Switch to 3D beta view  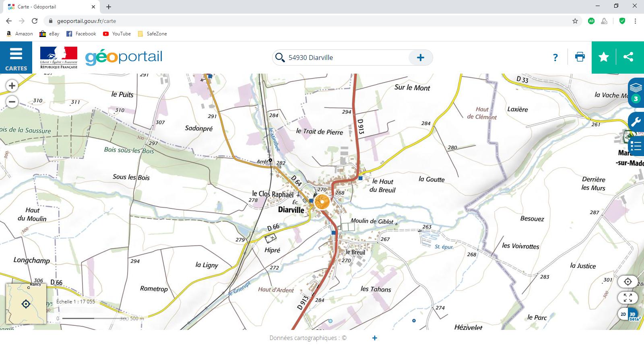[x=634, y=315]
